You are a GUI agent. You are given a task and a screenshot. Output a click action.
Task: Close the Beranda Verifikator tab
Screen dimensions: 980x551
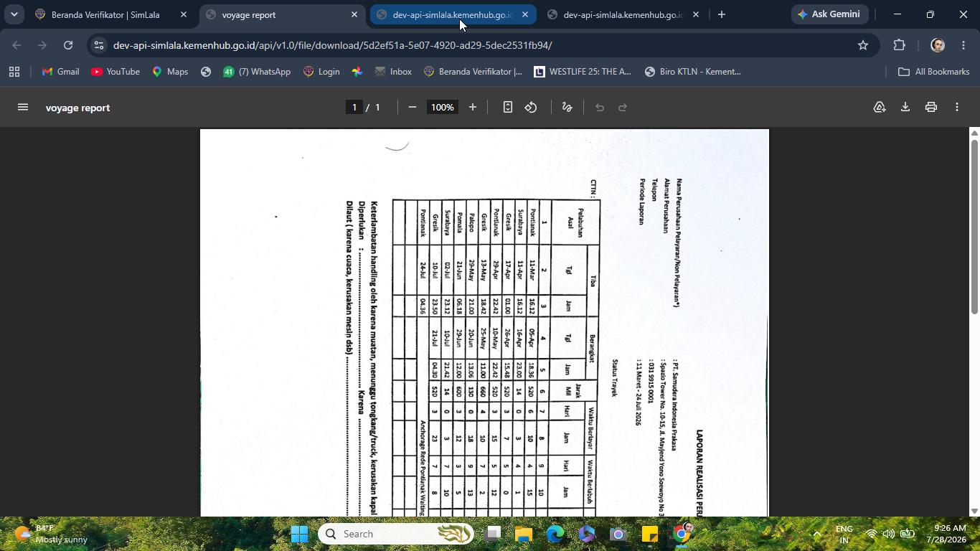184,14
